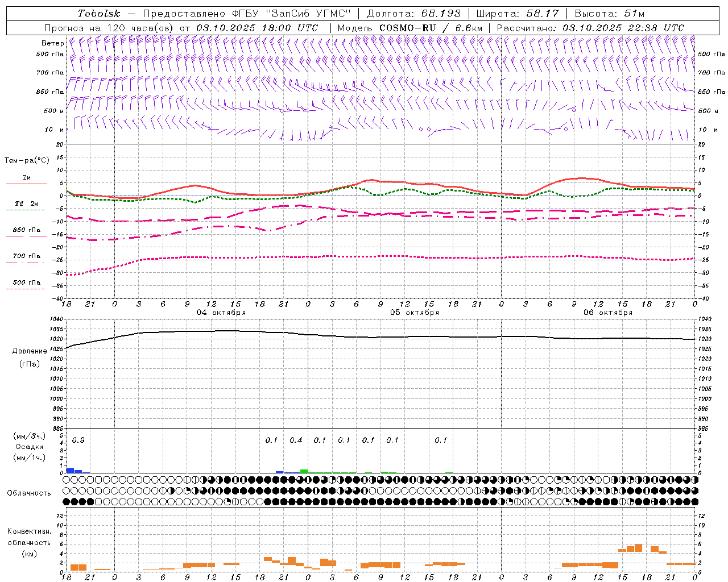Click the grid resolution 6.6км
Image resolution: width=728 pixels, height=582 pixels.
(x=469, y=28)
